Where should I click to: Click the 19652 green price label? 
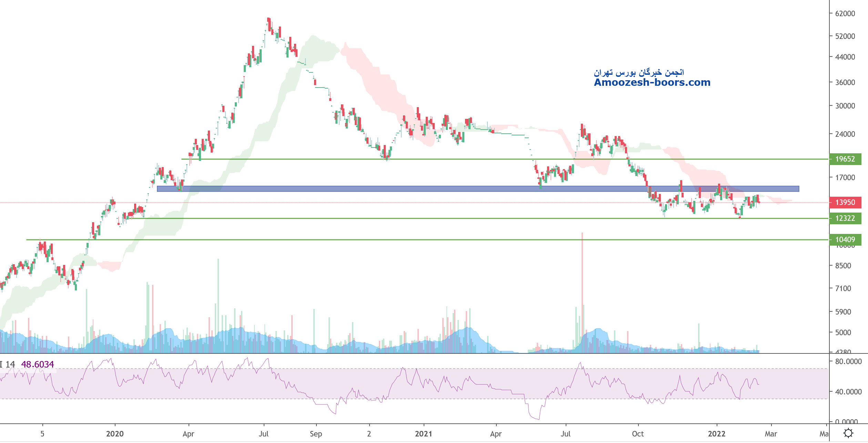click(x=845, y=159)
